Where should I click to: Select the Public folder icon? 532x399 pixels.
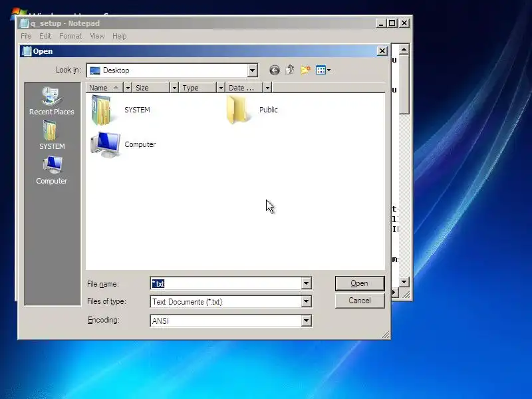(x=238, y=110)
